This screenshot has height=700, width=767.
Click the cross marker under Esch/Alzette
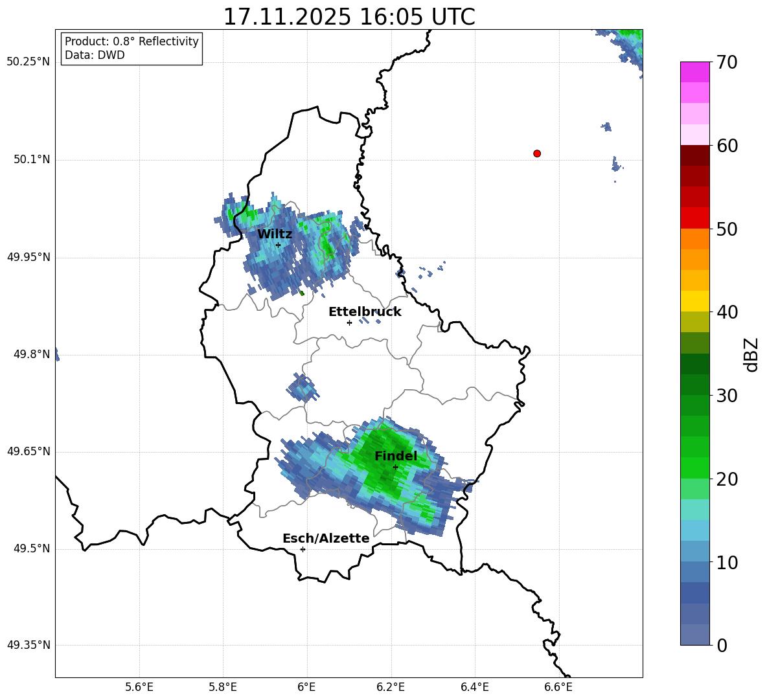point(303,549)
